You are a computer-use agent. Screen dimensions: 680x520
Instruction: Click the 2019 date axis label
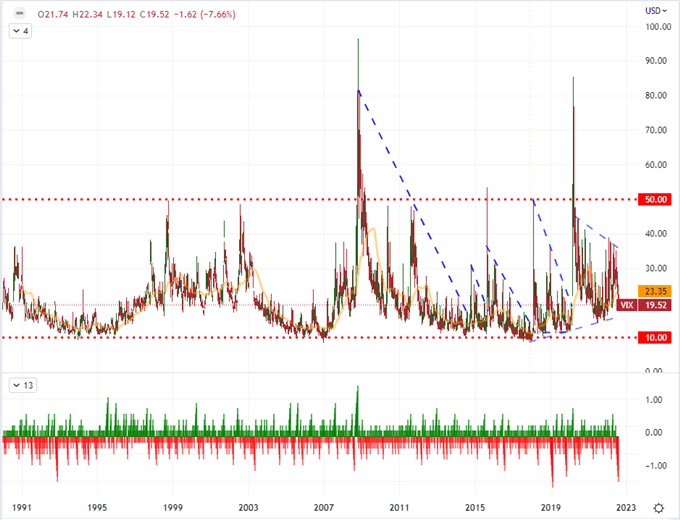[551, 507]
